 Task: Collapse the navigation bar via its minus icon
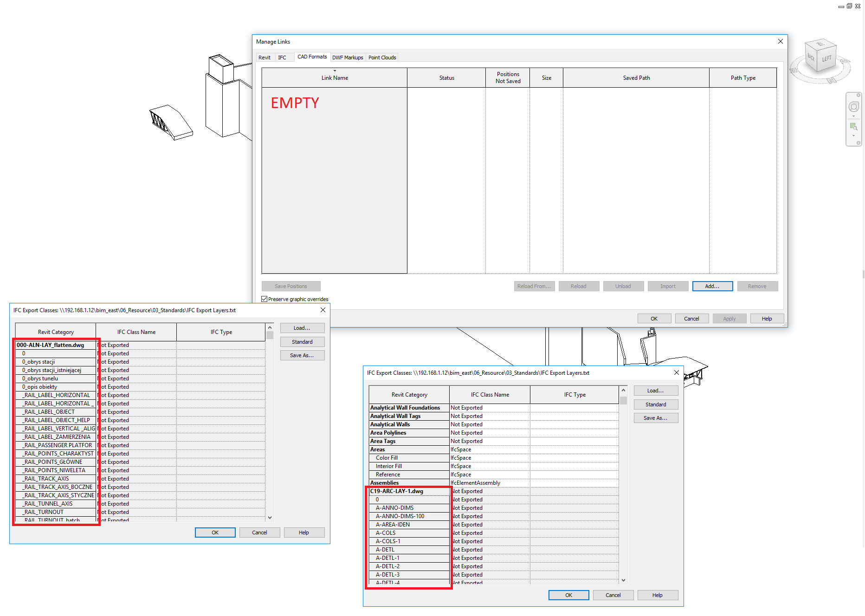(859, 142)
